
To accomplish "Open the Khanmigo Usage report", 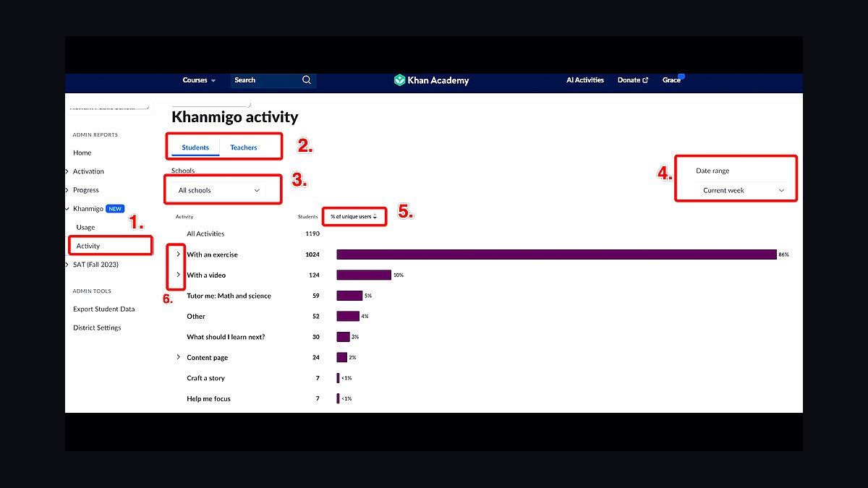I will (85, 228).
